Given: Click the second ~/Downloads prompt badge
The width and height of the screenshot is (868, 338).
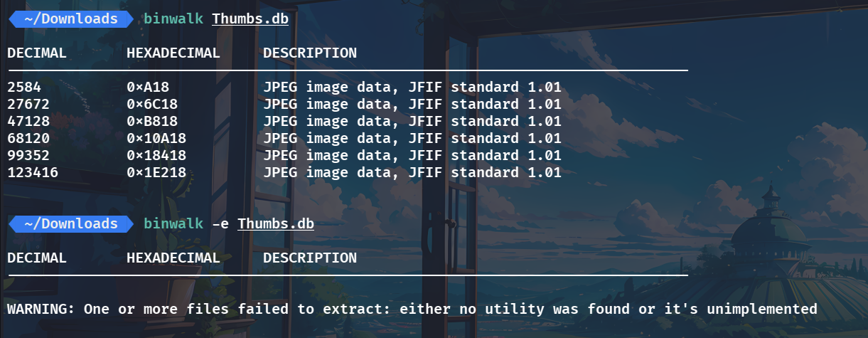Looking at the screenshot, I should coord(70,224).
